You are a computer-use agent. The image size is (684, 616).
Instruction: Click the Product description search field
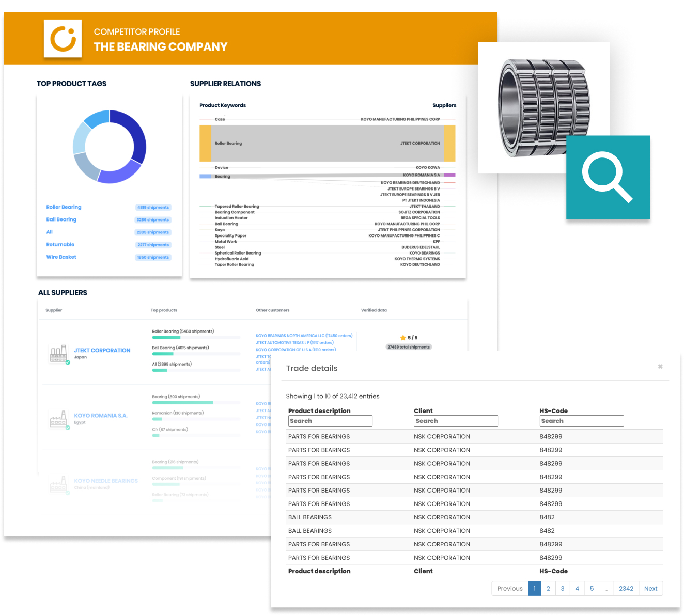(330, 421)
